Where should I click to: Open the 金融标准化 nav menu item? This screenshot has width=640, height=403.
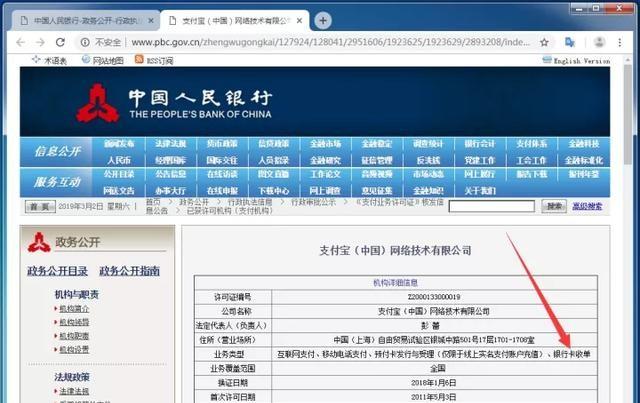584,160
